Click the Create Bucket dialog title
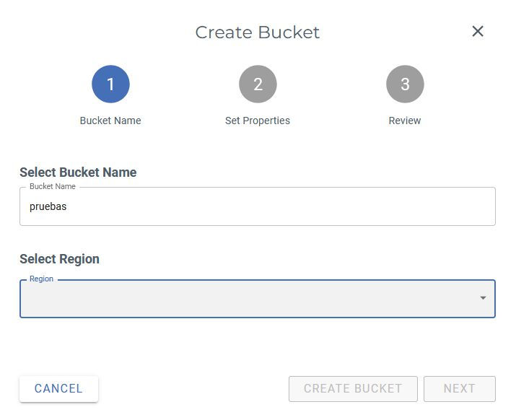Image resolution: width=516 pixels, height=420 pixels. pos(258,32)
